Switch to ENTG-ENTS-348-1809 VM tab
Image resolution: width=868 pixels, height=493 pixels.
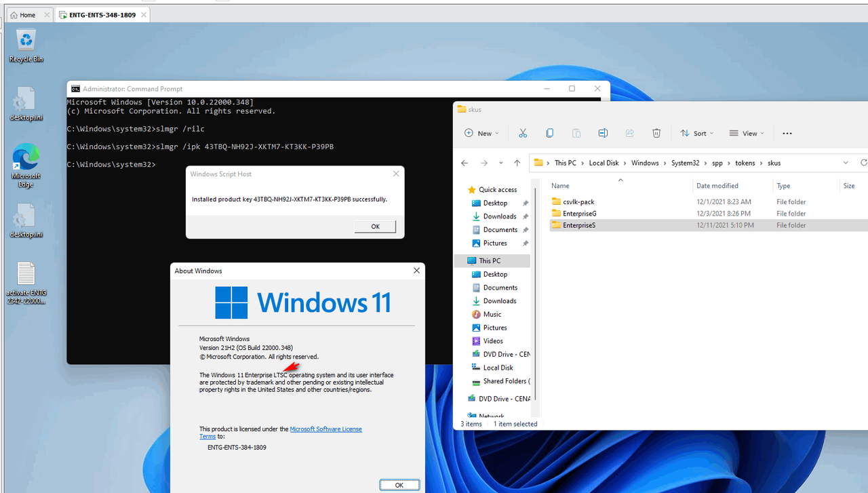(x=102, y=15)
